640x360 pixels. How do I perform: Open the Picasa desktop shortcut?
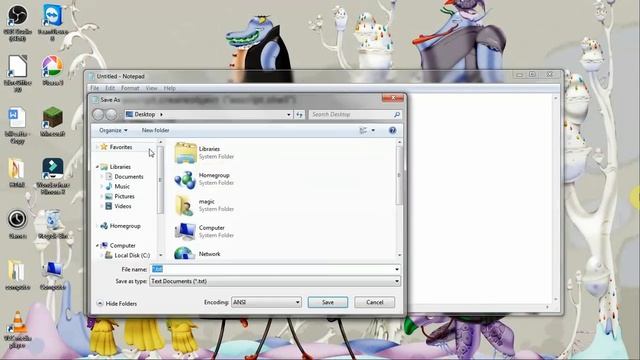53,70
